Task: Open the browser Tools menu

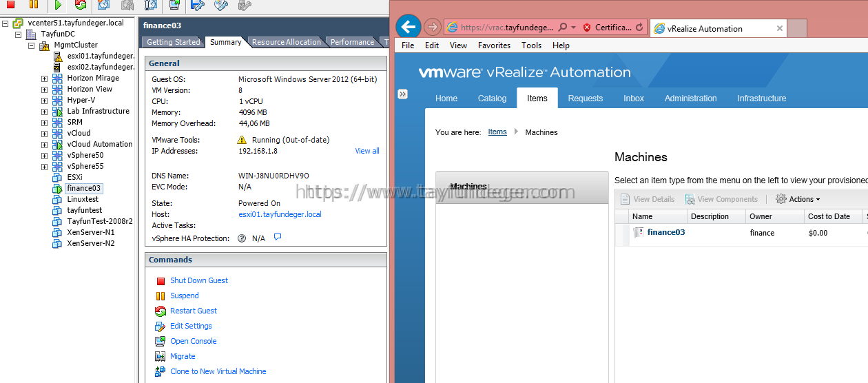Action: point(532,45)
